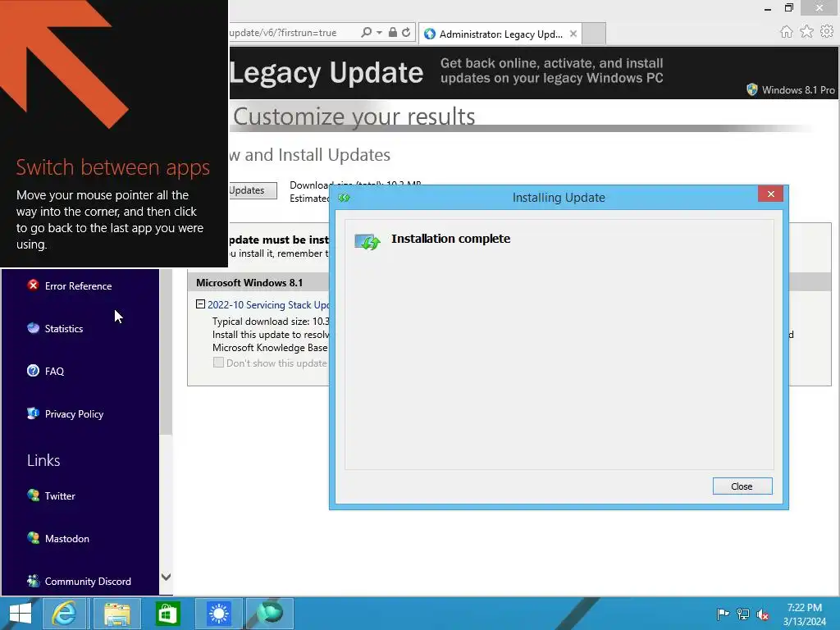The height and width of the screenshot is (630, 840).
Task: Click the Error Reference red X icon
Action: tap(33, 285)
